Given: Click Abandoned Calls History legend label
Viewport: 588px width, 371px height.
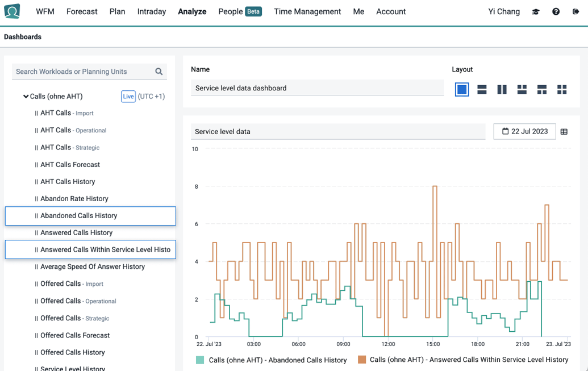Looking at the screenshot, I should [x=278, y=360].
